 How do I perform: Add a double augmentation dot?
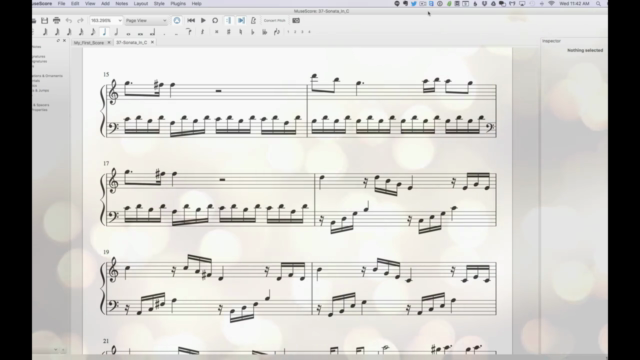coord(176,33)
